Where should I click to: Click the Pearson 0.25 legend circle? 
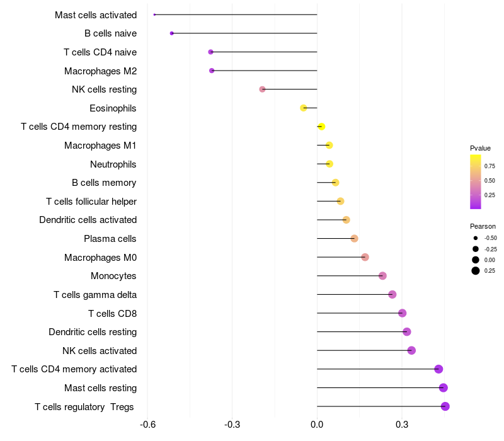(476, 271)
